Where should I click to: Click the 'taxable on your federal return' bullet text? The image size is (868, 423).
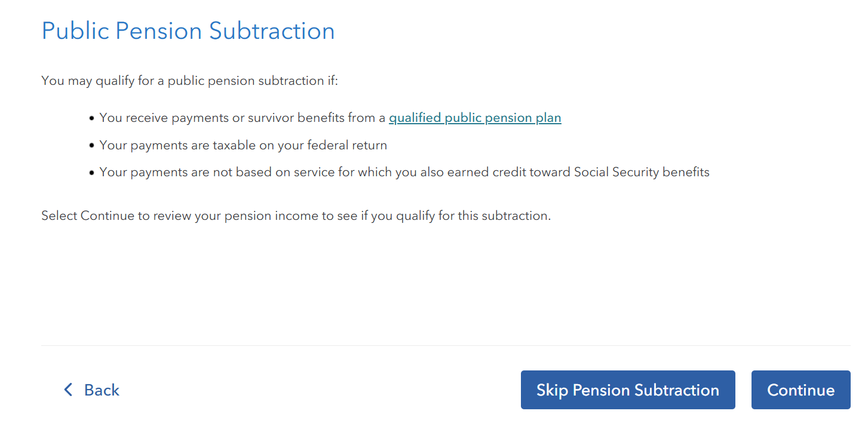coord(300,145)
